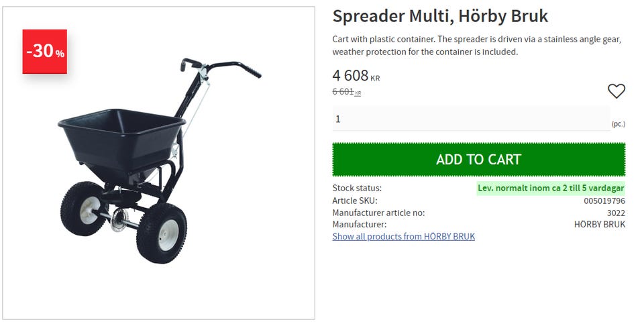This screenshot has width=644, height=322.
Task: Click the red -30% discount badge
Action: pyautogui.click(x=45, y=51)
